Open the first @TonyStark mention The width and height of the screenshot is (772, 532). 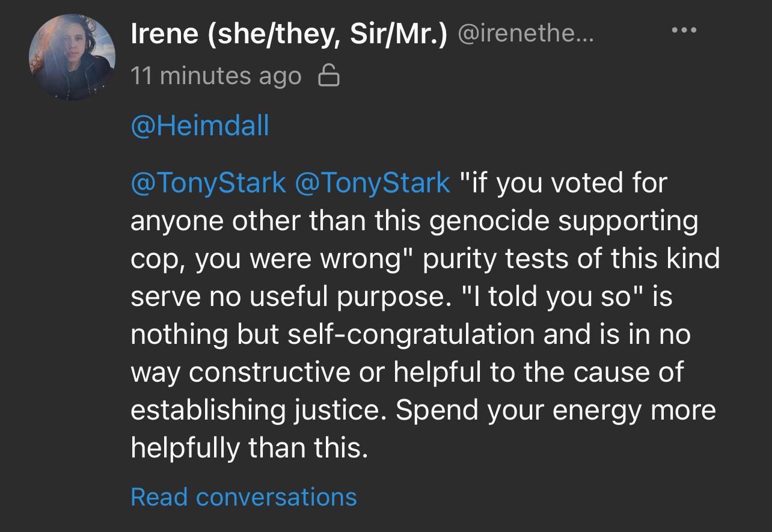coord(208,183)
